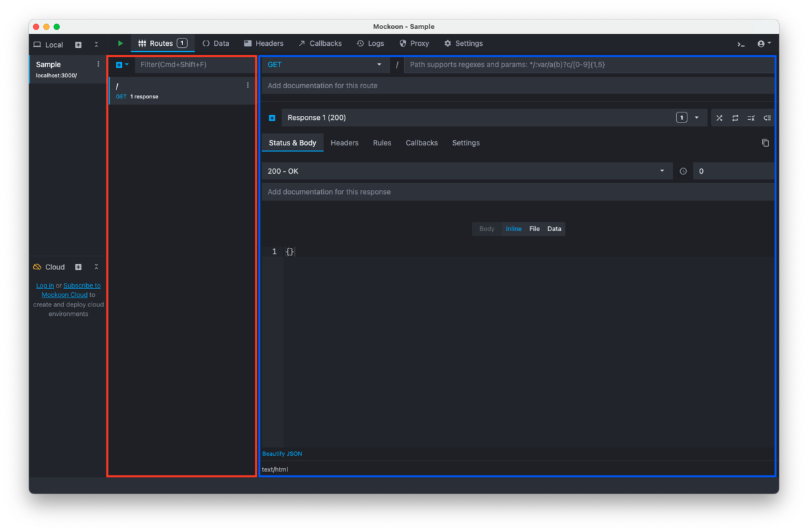The image size is (808, 532).
Task: Open the response Callbacks sub-tab
Action: pos(422,143)
